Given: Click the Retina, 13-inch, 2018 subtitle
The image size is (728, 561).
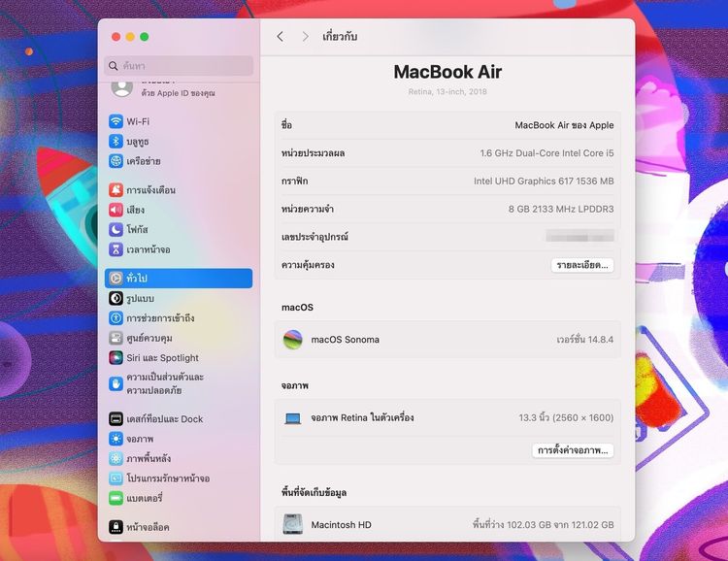Looking at the screenshot, I should (447, 91).
